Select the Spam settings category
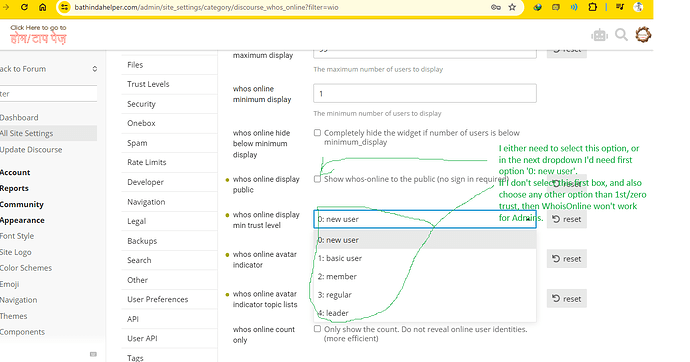The width and height of the screenshot is (690, 362). pyautogui.click(x=169, y=143)
